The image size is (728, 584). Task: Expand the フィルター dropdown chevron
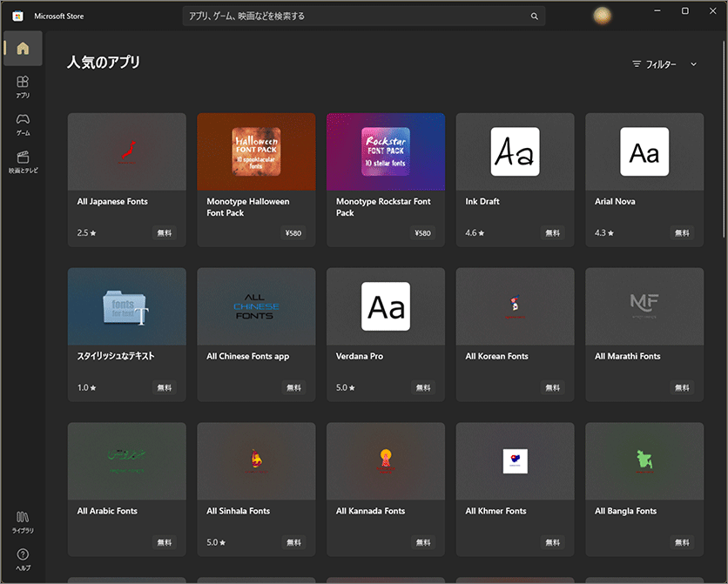tap(694, 64)
